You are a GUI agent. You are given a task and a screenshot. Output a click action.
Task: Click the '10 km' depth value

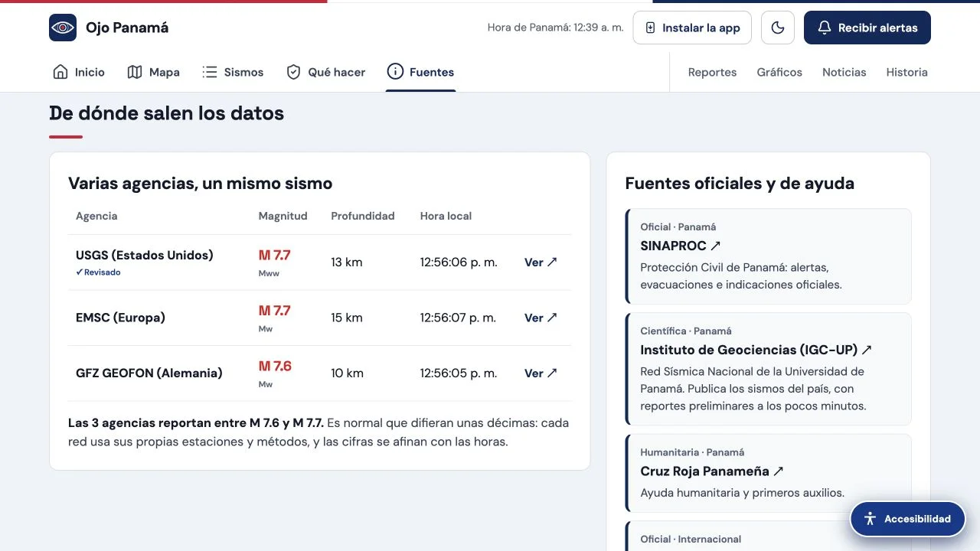click(x=348, y=373)
